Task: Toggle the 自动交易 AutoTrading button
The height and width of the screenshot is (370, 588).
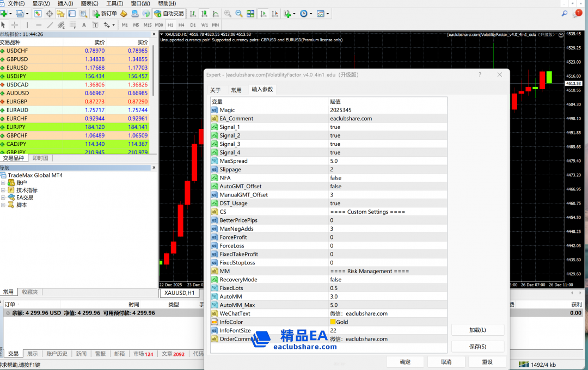Action: click(169, 14)
